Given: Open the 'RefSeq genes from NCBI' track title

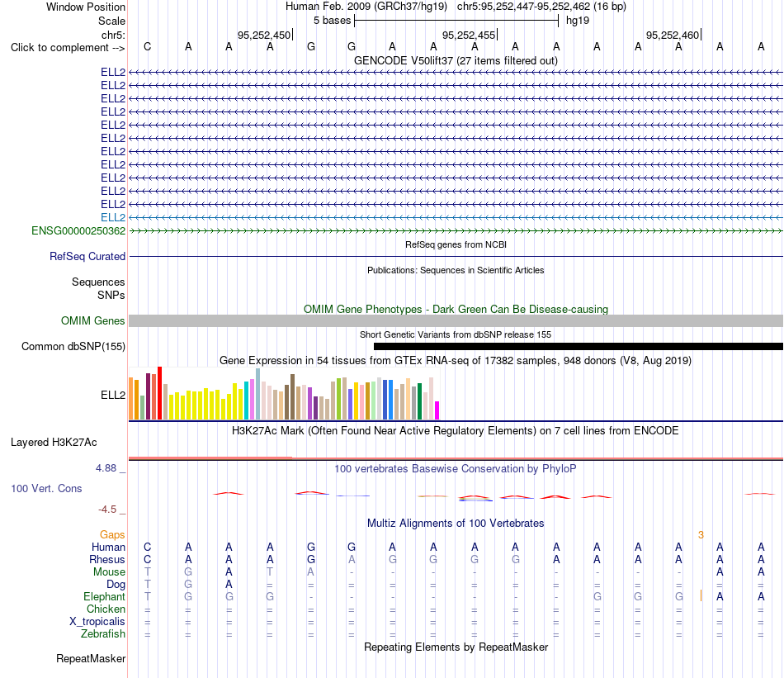Looking at the screenshot, I should [x=456, y=244].
